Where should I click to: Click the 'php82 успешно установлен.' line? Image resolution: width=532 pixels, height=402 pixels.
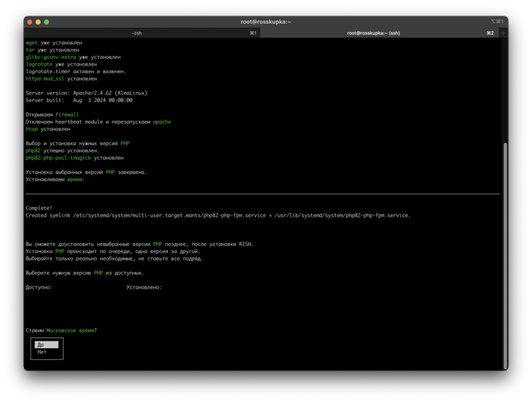pos(63,151)
